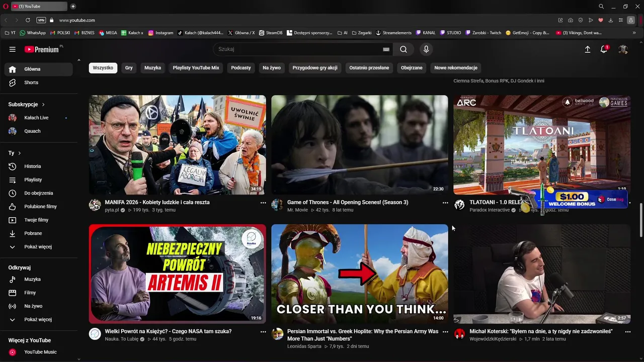Click the search magnifier button
The height and width of the screenshot is (362, 644).
coord(404,49)
